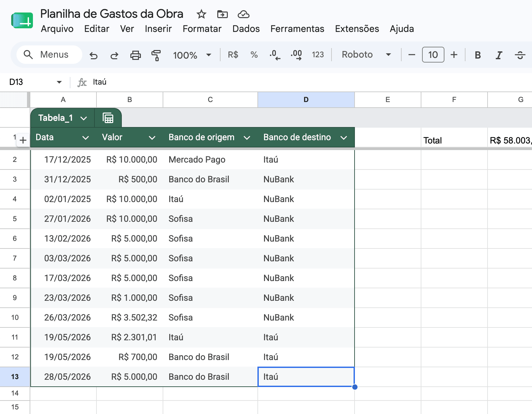The width and height of the screenshot is (532, 414).
Task: Open Tabela_1 table options dropdown
Action: (84, 118)
